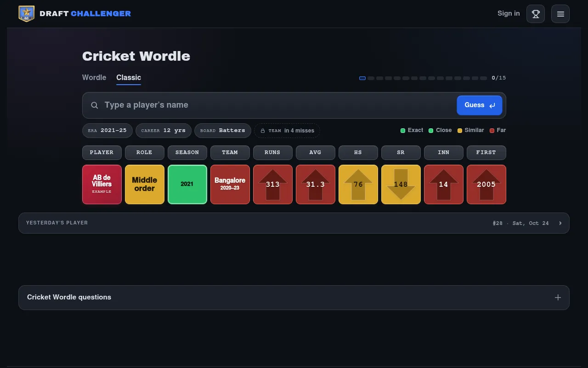
Task: Click the Middle order role tile
Action: (x=145, y=184)
